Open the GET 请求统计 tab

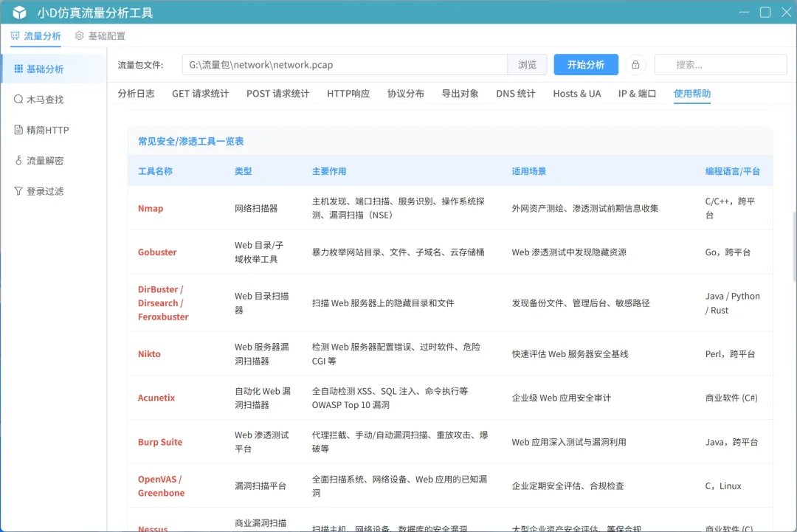200,94
